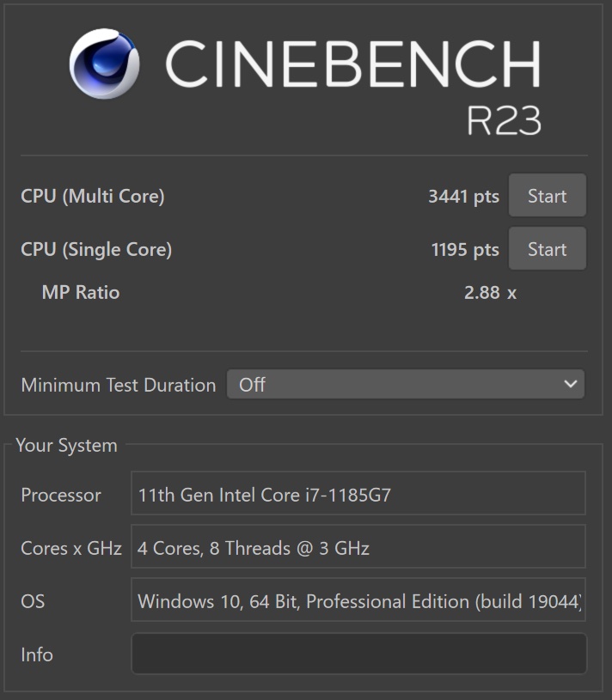
Task: Click the 1195 pts single core score
Action: pos(465,250)
